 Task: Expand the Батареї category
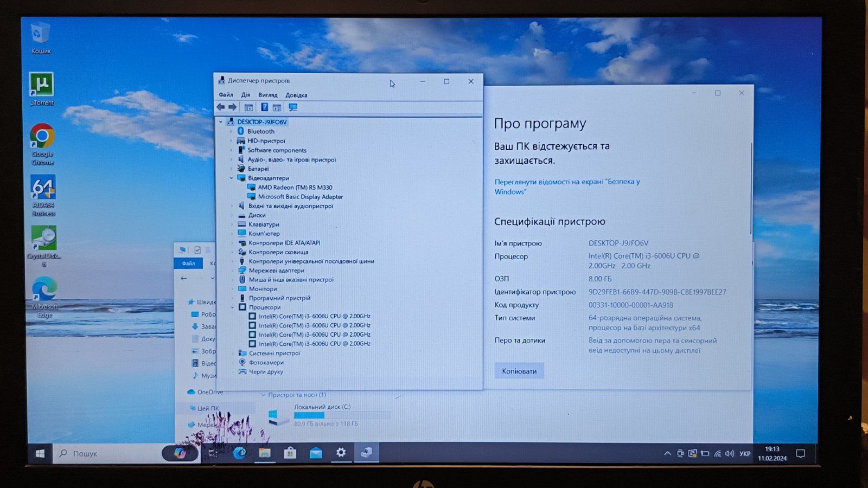click(232, 169)
